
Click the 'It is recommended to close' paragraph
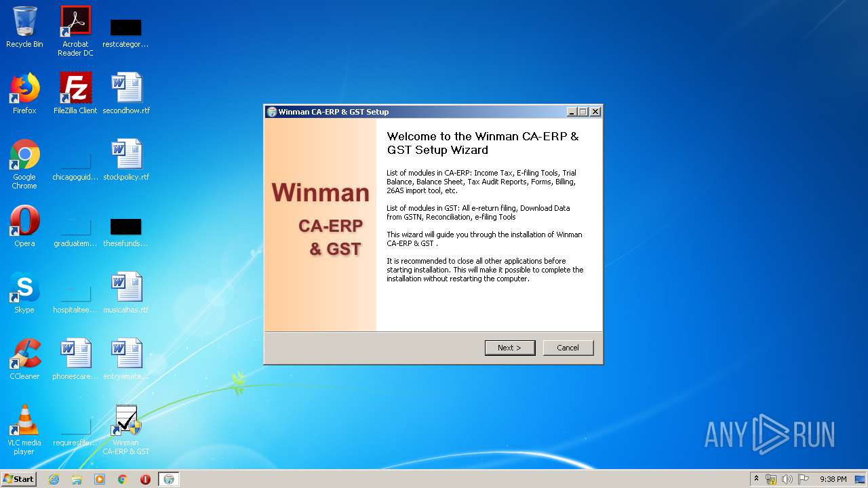485,270
